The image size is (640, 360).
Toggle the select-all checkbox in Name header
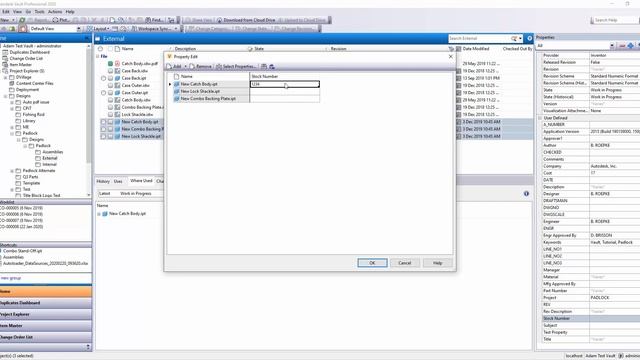tap(110, 49)
